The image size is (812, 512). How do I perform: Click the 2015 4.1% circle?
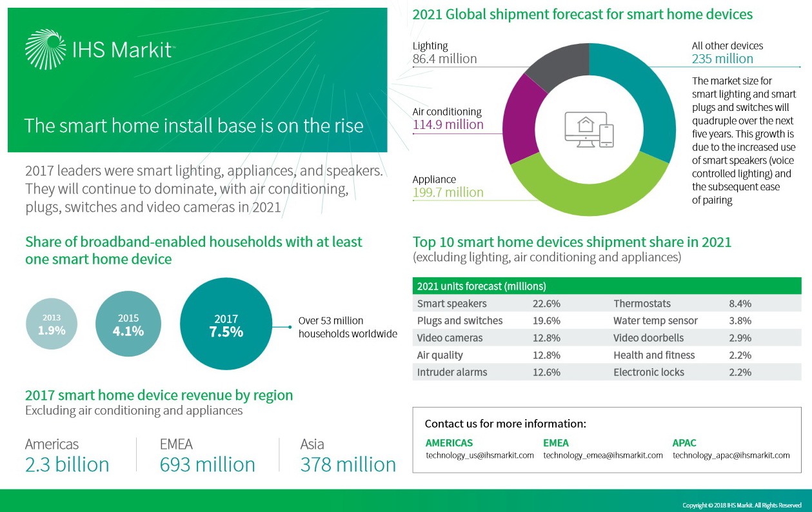pos(128,324)
